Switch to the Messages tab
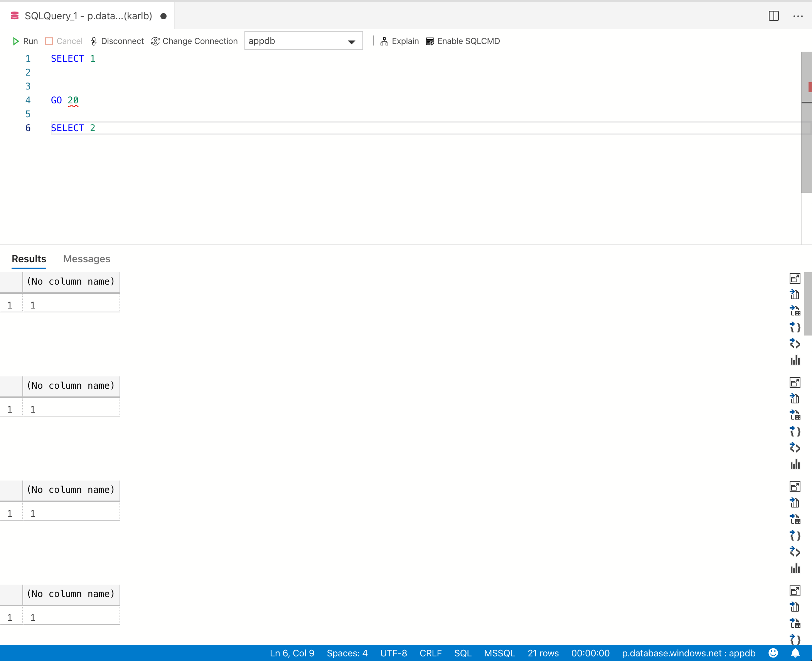 tap(86, 259)
